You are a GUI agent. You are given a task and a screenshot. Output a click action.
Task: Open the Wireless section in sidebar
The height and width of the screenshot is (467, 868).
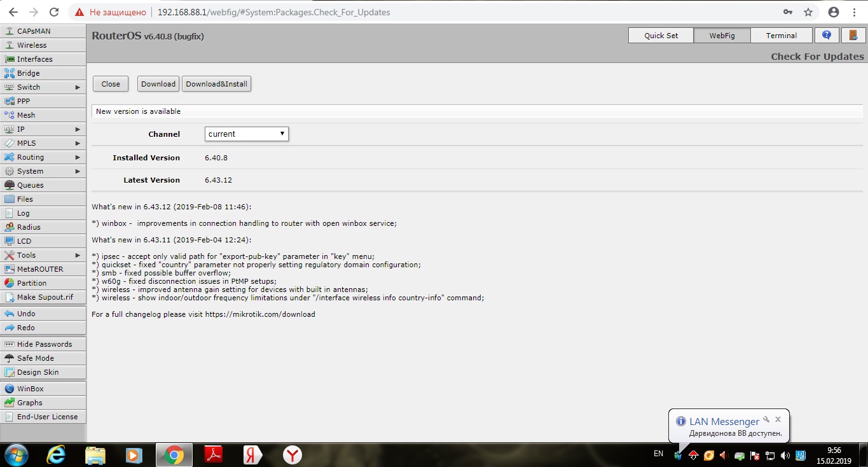coord(43,45)
